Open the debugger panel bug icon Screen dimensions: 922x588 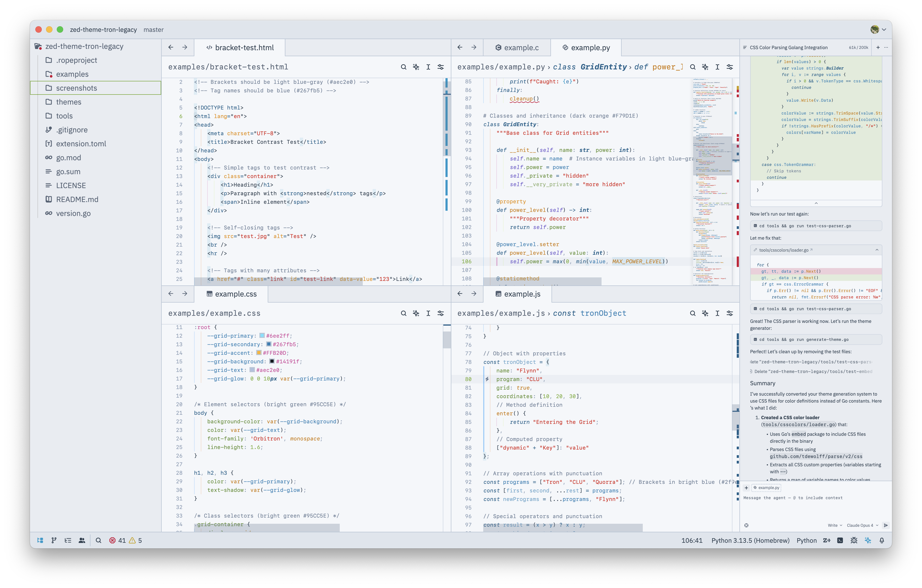(x=854, y=540)
